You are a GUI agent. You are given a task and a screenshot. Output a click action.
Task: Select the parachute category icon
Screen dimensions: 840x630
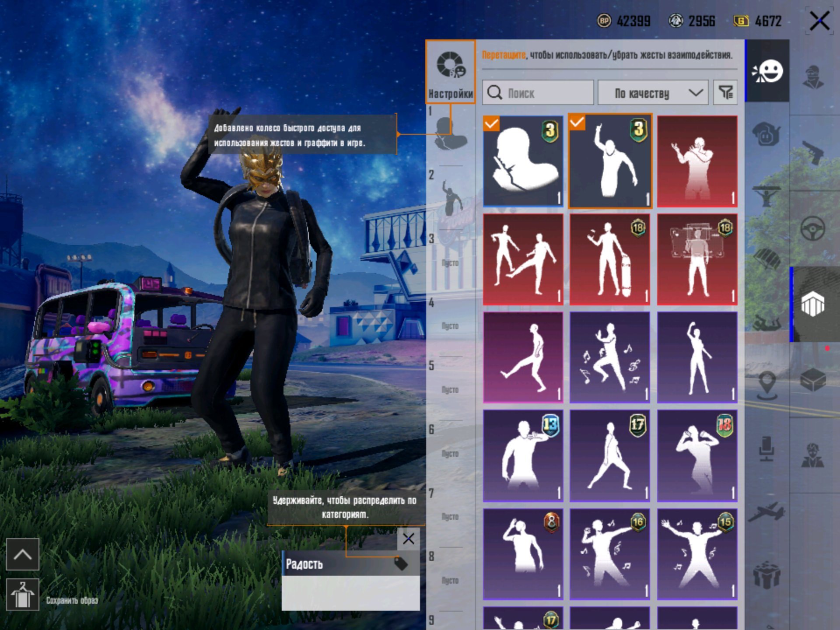[766, 260]
